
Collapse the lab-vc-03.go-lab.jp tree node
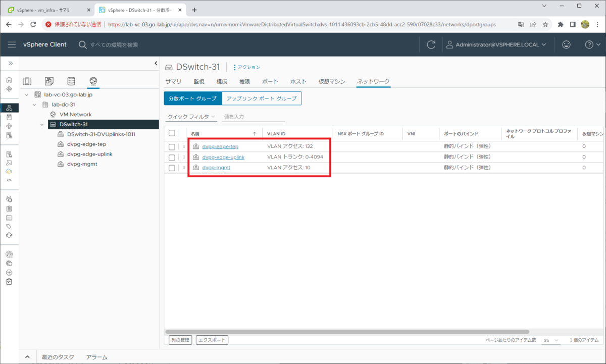27,94
